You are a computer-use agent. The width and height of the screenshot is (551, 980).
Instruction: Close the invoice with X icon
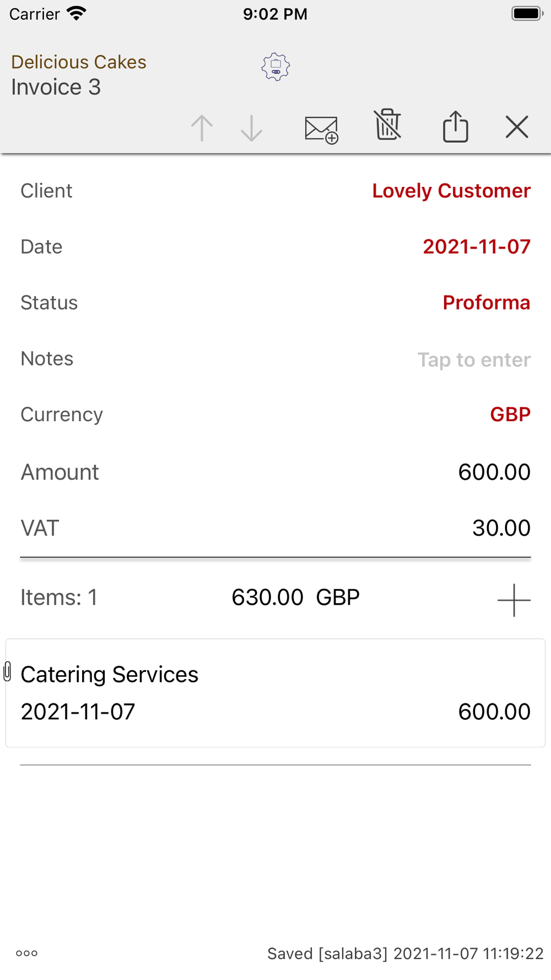click(517, 127)
